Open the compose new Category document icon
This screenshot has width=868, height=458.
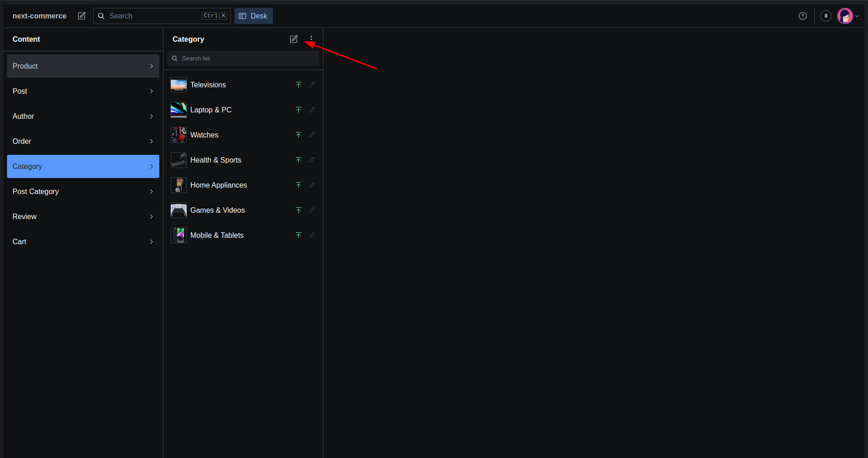pyautogui.click(x=294, y=39)
